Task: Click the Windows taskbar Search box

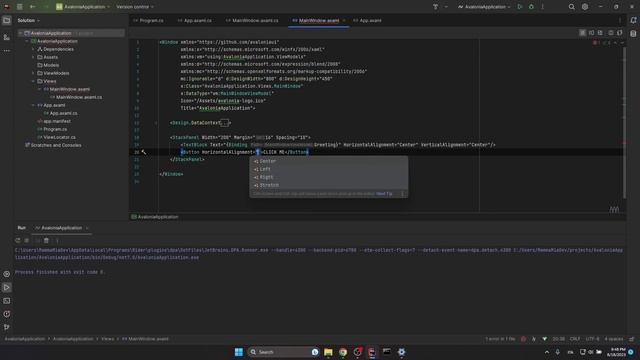Action: [x=283, y=352]
